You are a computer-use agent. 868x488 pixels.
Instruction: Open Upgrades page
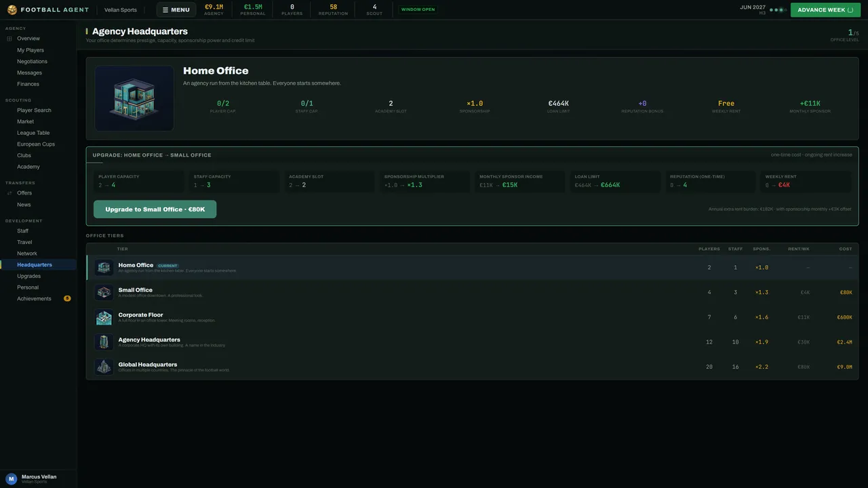tap(28, 276)
